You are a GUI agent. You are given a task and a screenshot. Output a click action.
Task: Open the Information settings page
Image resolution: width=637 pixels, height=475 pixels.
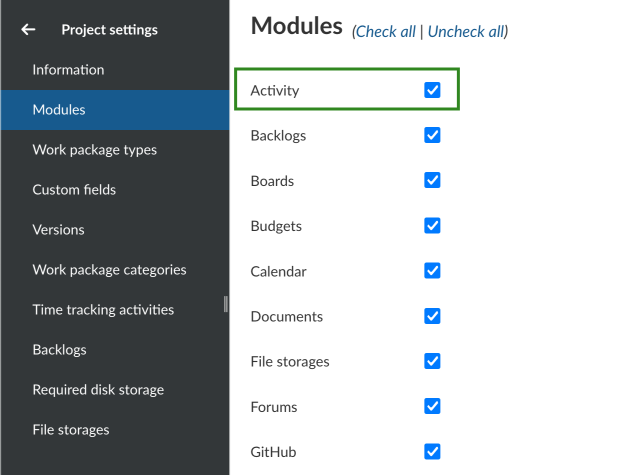(x=68, y=70)
